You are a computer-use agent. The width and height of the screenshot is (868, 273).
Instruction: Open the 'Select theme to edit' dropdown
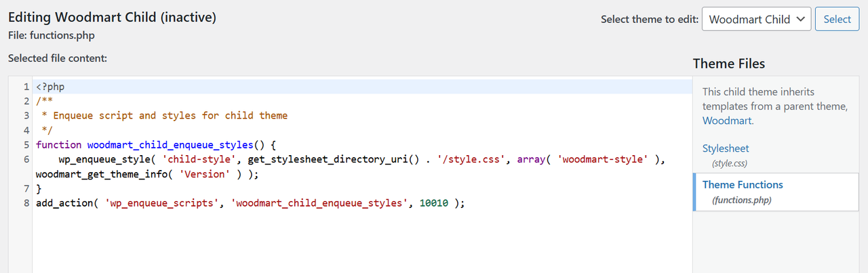click(x=757, y=19)
